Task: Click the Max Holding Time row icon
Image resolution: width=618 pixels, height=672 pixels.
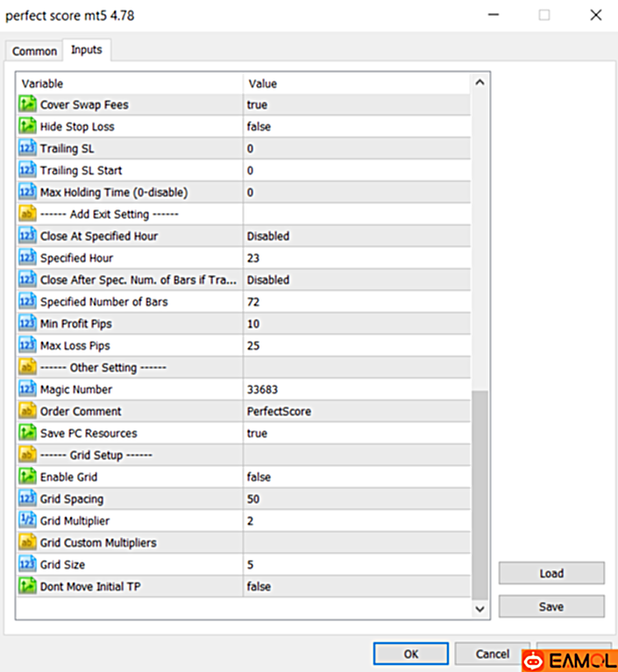Action: pos(27,192)
